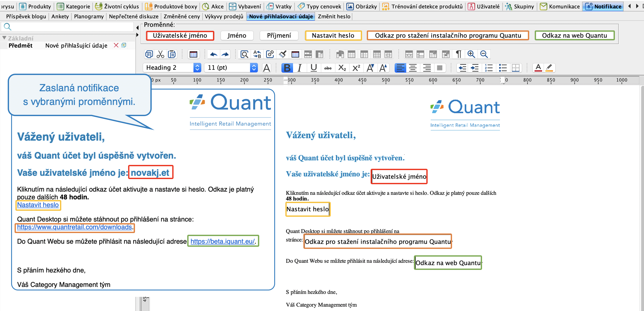Image resolution: width=644 pixels, height=311 pixels.
Task: Show more tabs with right triangle arrow
Action: 637,6
